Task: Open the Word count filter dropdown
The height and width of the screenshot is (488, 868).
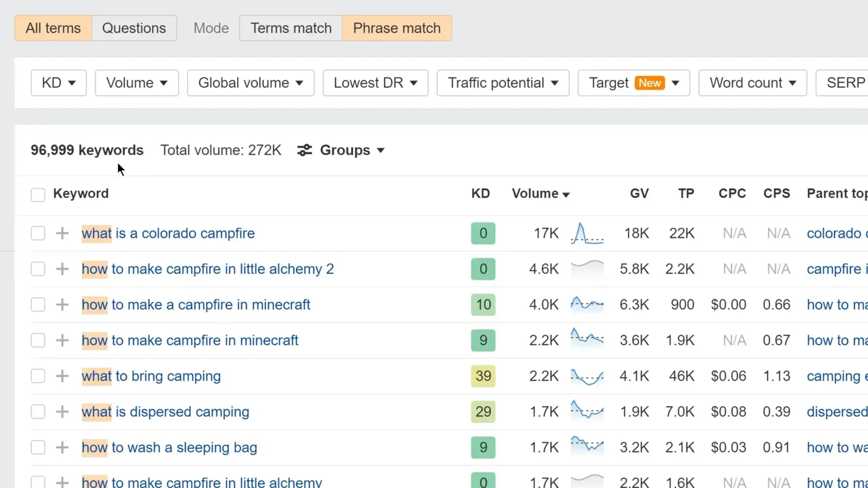Action: coord(752,83)
